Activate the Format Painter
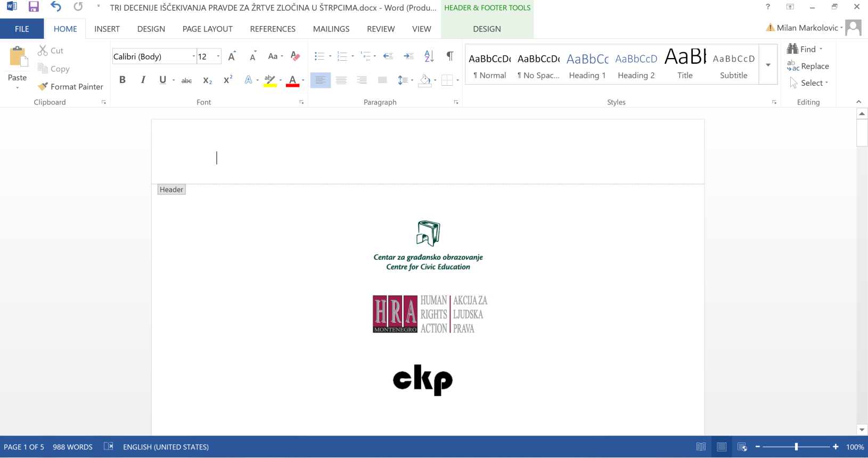Image resolution: width=868 pixels, height=458 pixels. pos(70,87)
